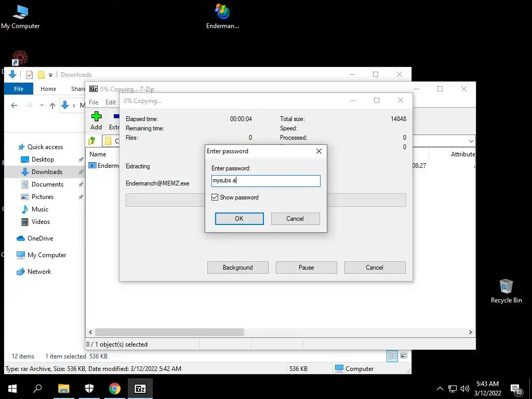Send the extraction to Background
The width and height of the screenshot is (532, 399).
point(237,268)
